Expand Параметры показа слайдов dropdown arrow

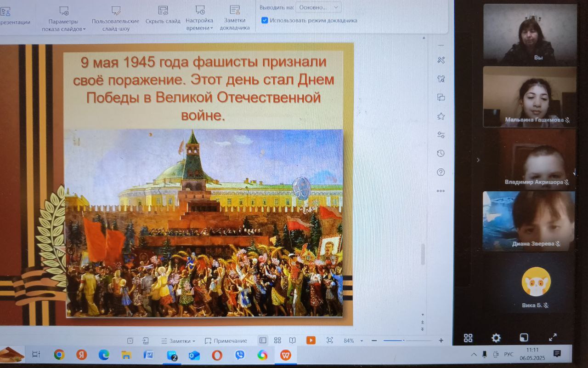pyautogui.click(x=84, y=29)
